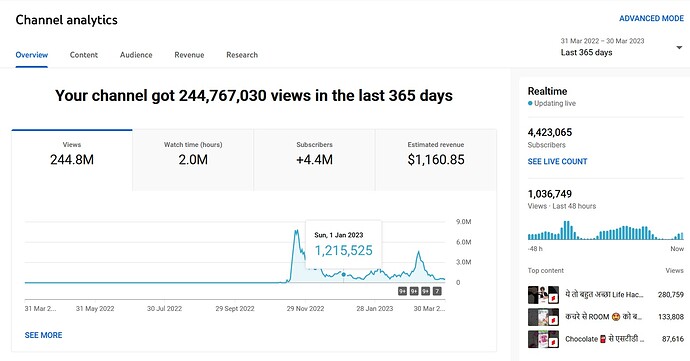The image size is (690, 361).
Task: Click SEE LIVE COUNT link
Action: pyautogui.click(x=557, y=162)
